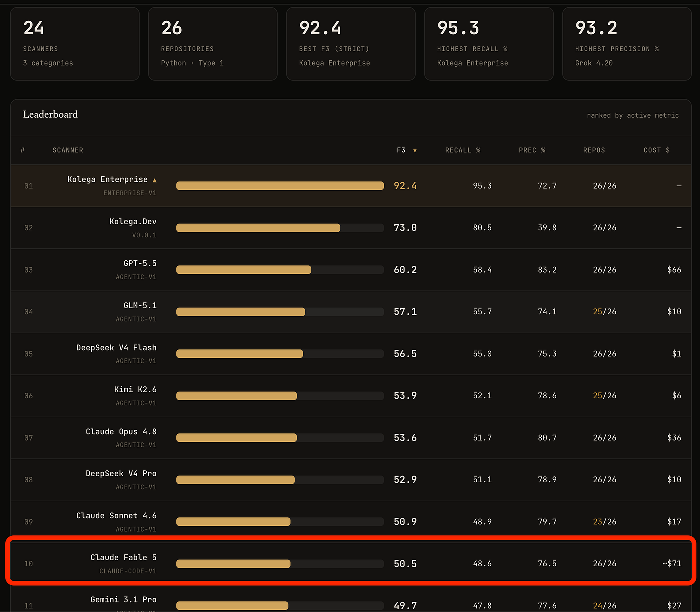Click the $1 cost for DeepSeek V4 Flash
The width and height of the screenshot is (700, 612).
click(677, 354)
